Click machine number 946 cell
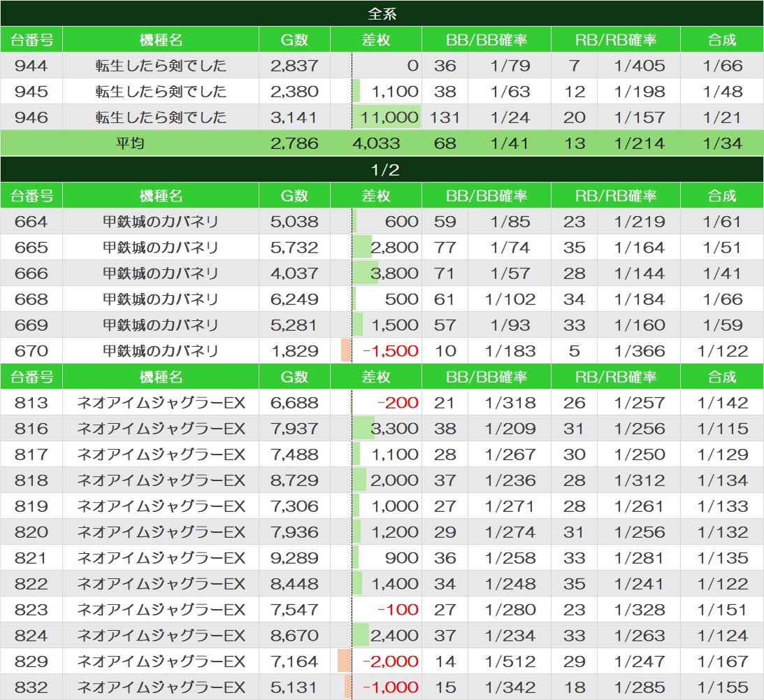The height and width of the screenshot is (700, 764). pyautogui.click(x=31, y=117)
